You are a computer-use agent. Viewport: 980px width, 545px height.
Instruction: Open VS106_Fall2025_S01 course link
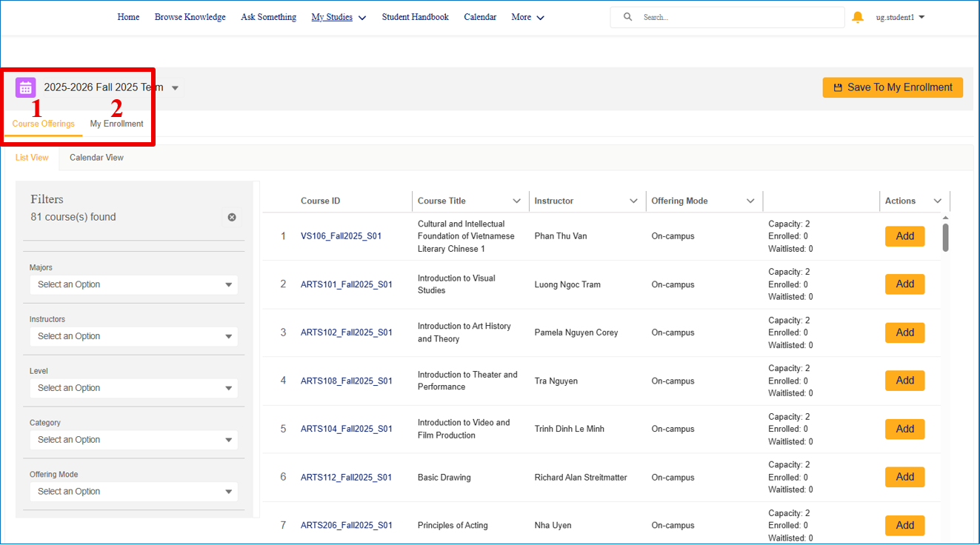click(x=341, y=236)
